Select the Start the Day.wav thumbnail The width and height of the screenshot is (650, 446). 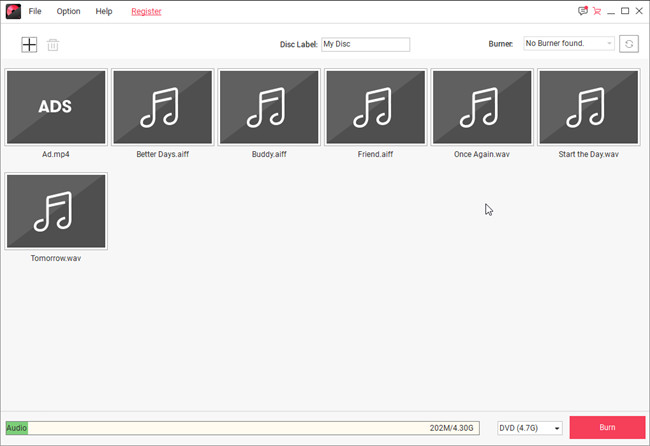click(589, 107)
